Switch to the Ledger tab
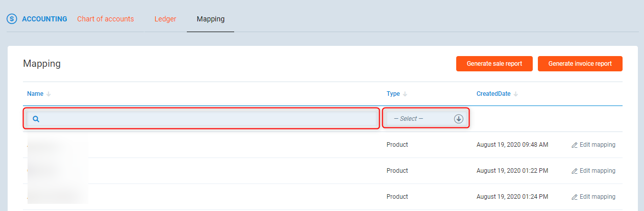This screenshot has height=211, width=644. pos(165,19)
